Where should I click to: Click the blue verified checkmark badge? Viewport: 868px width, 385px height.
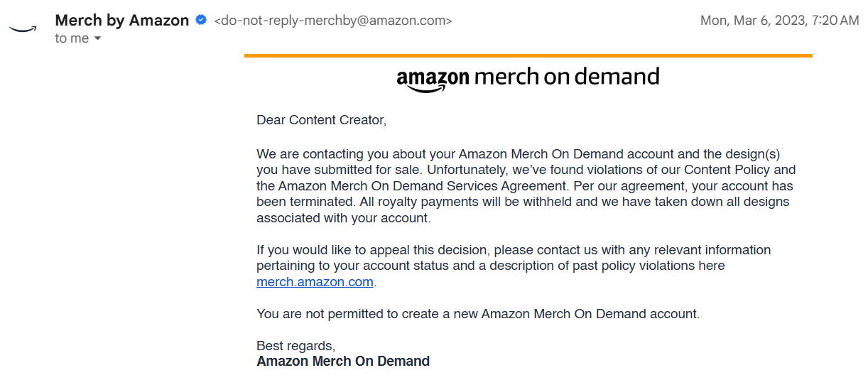[202, 21]
